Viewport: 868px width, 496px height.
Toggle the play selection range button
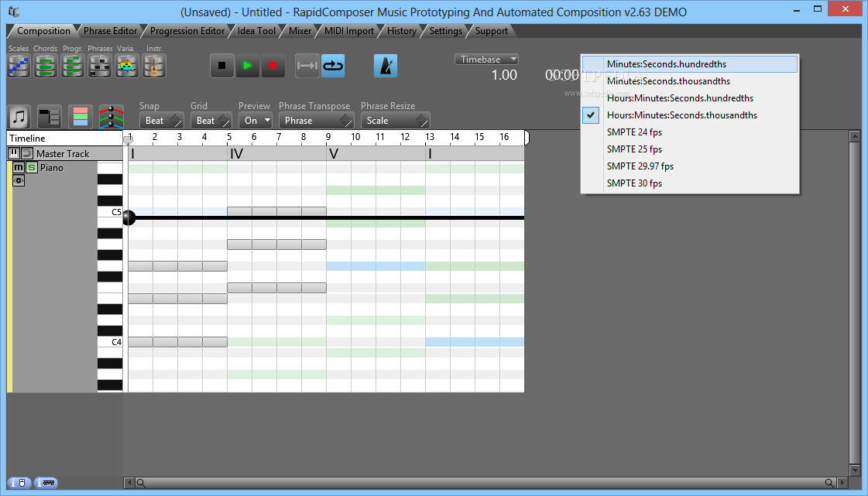307,66
